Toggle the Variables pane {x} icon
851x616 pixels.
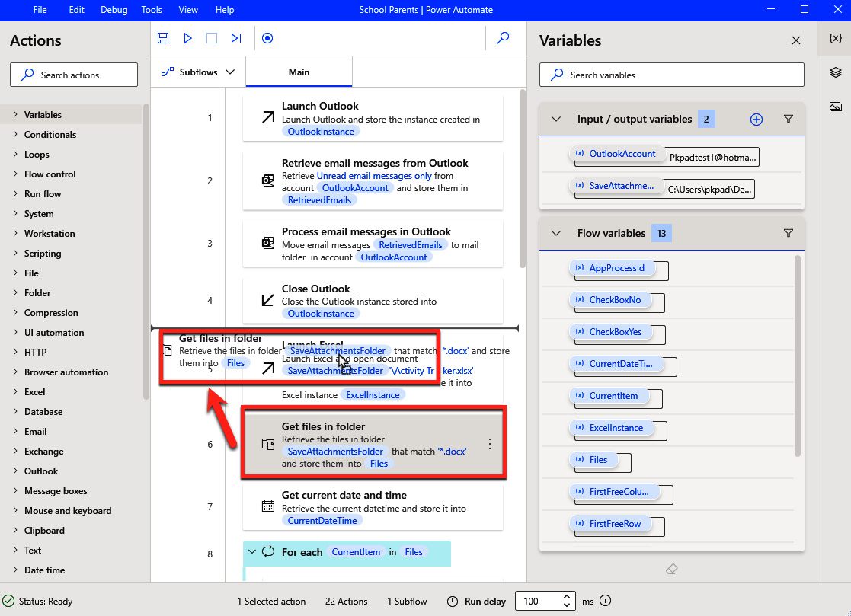click(x=835, y=37)
